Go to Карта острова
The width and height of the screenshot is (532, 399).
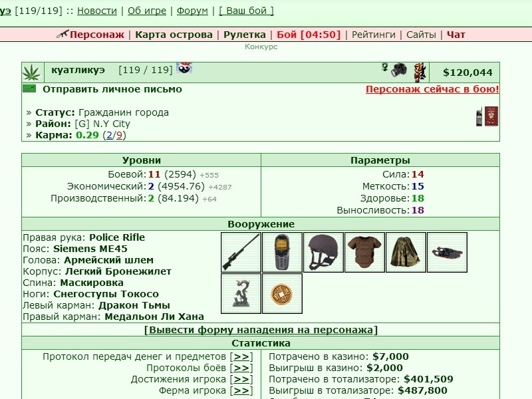pyautogui.click(x=174, y=35)
